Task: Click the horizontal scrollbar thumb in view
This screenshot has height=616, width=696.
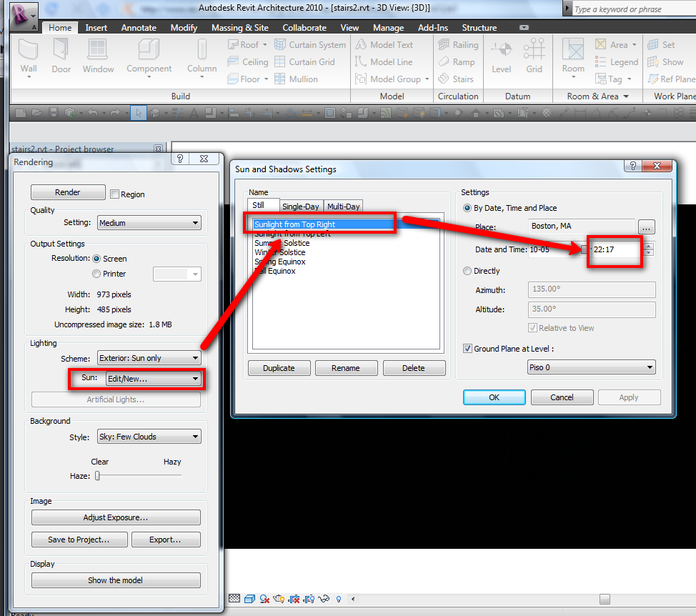Action: [x=605, y=599]
